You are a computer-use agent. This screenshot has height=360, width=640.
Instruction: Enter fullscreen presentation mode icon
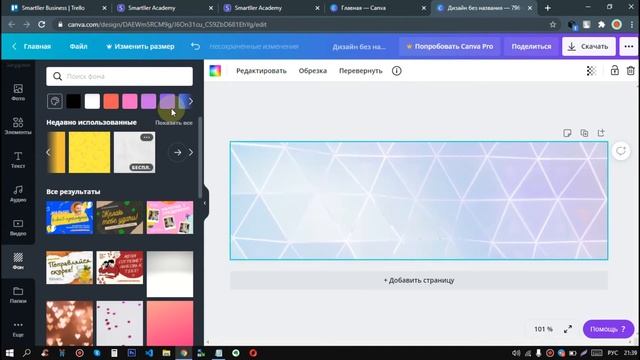click(x=568, y=329)
